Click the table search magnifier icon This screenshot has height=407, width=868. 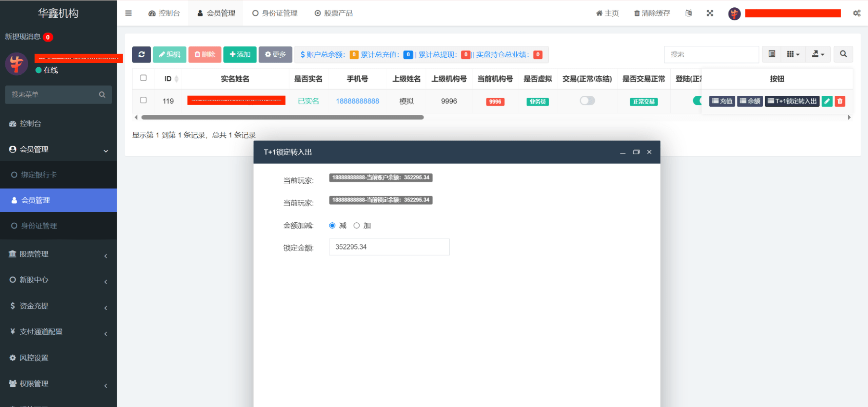(843, 54)
